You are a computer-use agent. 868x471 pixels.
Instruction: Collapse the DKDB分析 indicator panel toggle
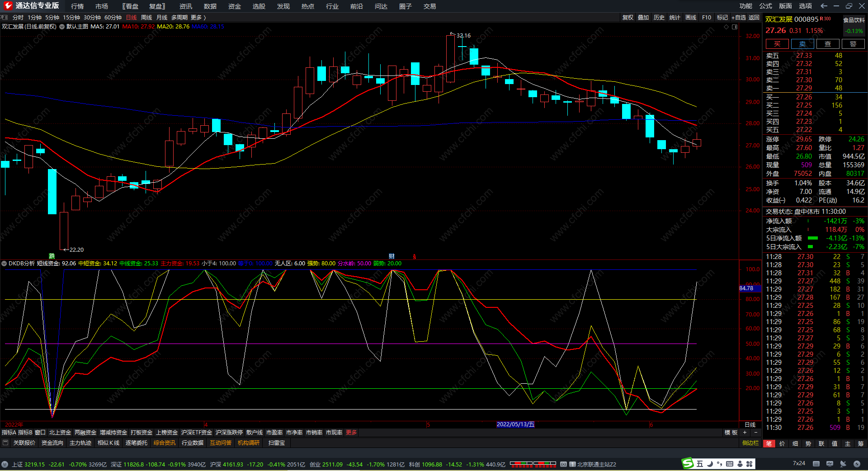4,264
